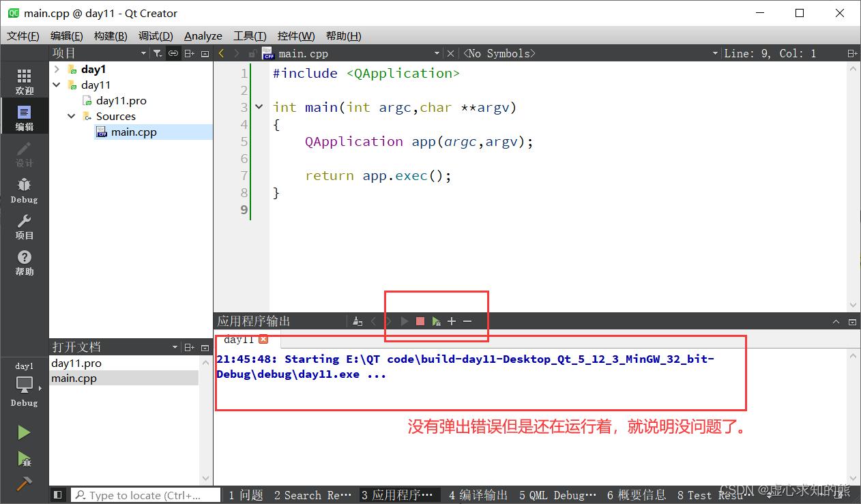Zoom in the application output text

[452, 321]
